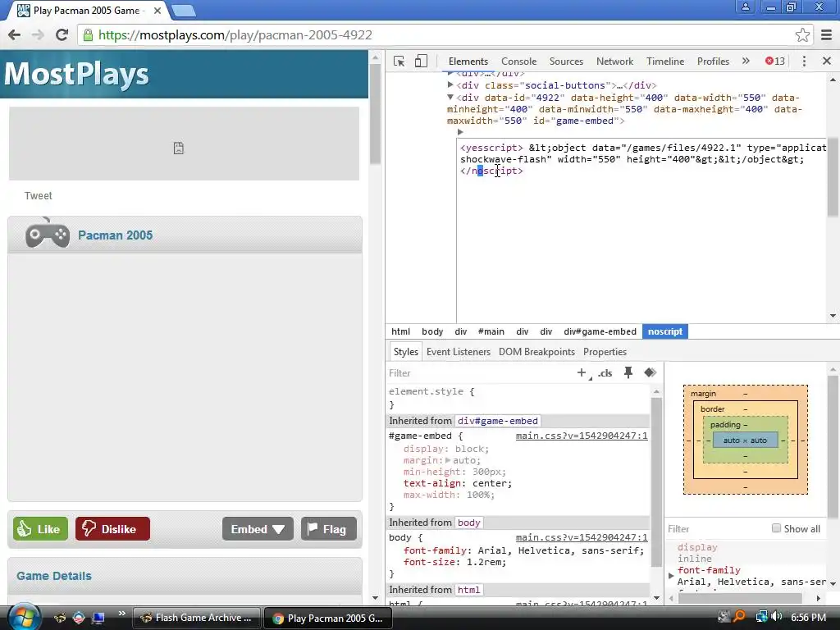Open main.css link beside body rule

582,537
